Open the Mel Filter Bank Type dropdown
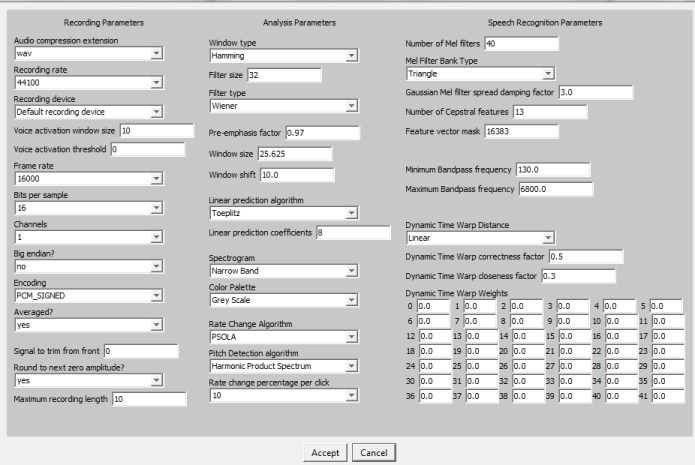Viewport: 695px width, 465px height. point(479,73)
